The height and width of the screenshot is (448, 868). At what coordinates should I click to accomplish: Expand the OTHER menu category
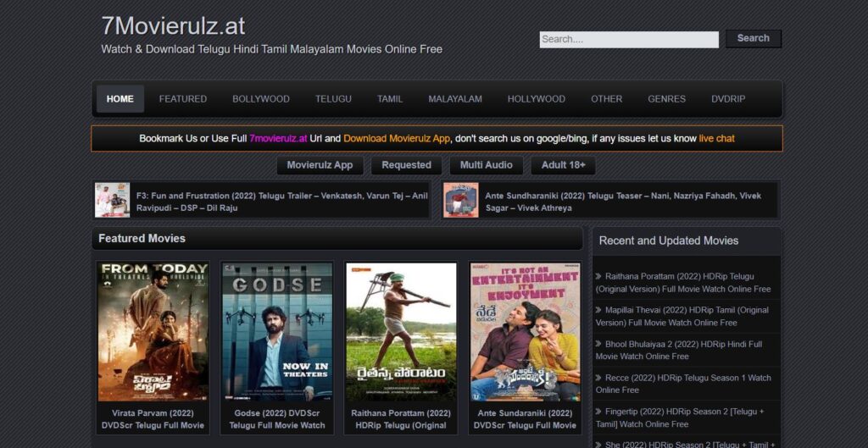tap(606, 99)
